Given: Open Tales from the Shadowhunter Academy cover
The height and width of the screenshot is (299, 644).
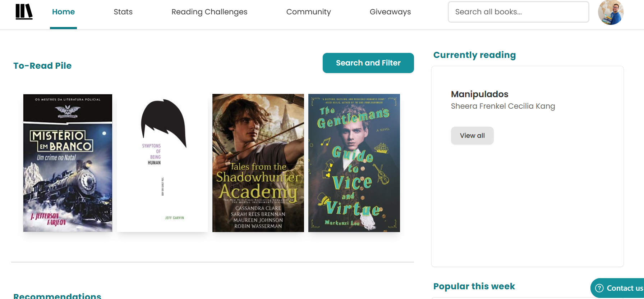Looking at the screenshot, I should click(258, 163).
